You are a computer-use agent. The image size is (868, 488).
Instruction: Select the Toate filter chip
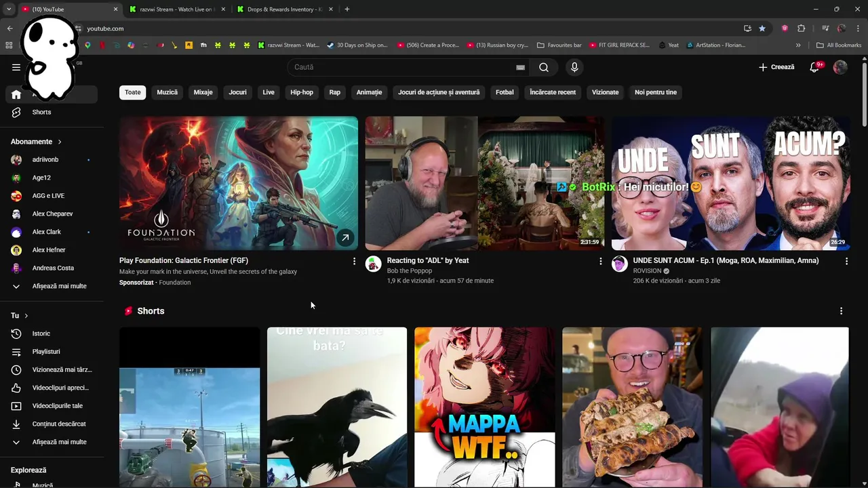point(133,92)
